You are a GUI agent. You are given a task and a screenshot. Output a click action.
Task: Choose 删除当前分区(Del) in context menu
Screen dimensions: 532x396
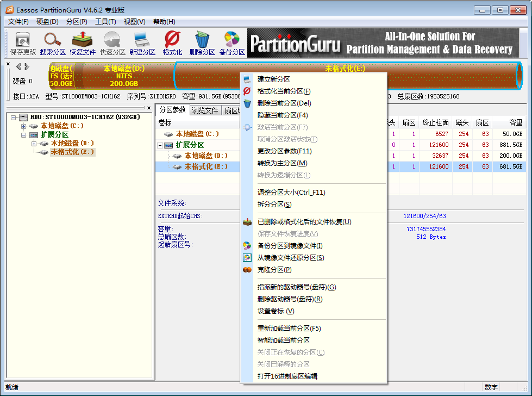314,103
